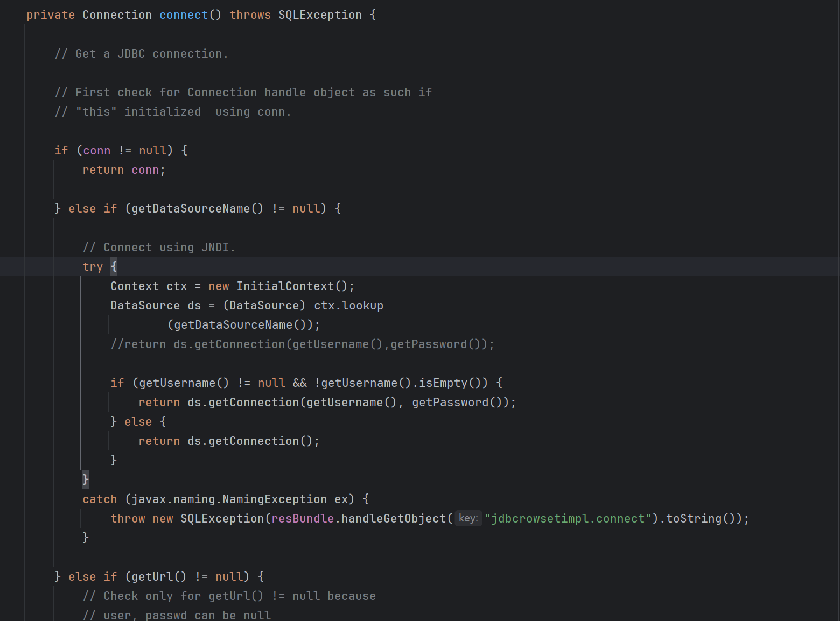Click the highlighted opening brace after try
Screen dimensions: 840x621
pos(114,266)
